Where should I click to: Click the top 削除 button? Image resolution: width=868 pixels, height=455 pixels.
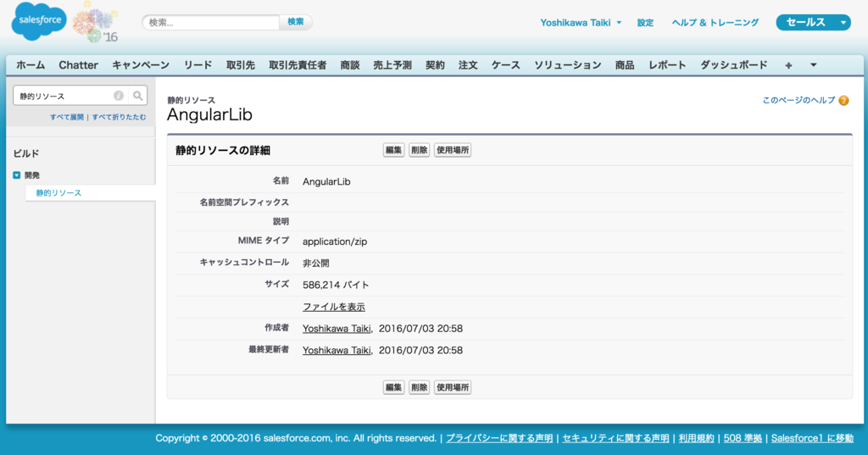point(419,150)
